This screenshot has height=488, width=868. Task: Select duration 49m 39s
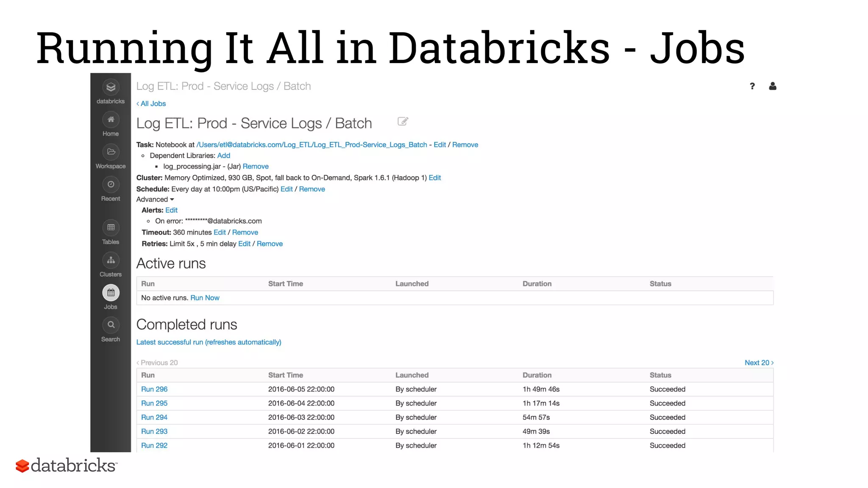pos(536,432)
